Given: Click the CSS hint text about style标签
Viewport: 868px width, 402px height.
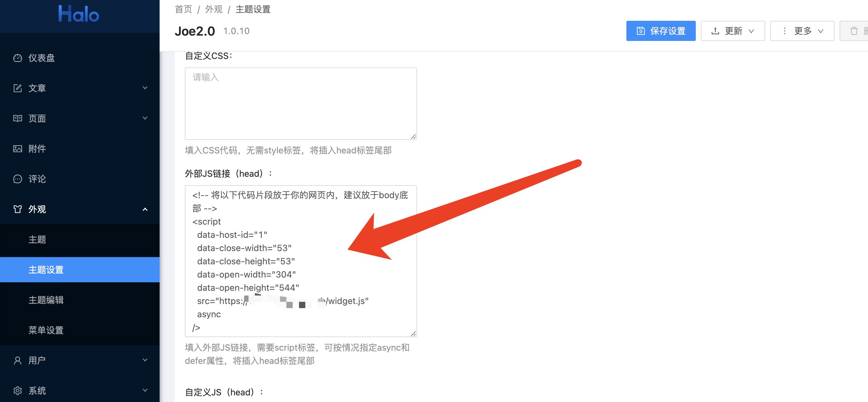Looking at the screenshot, I should [x=288, y=151].
